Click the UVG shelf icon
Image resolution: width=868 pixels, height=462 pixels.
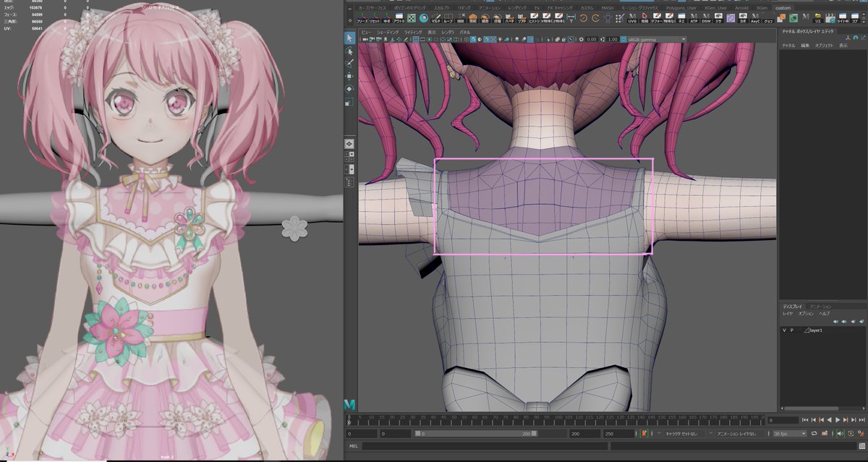point(633,18)
